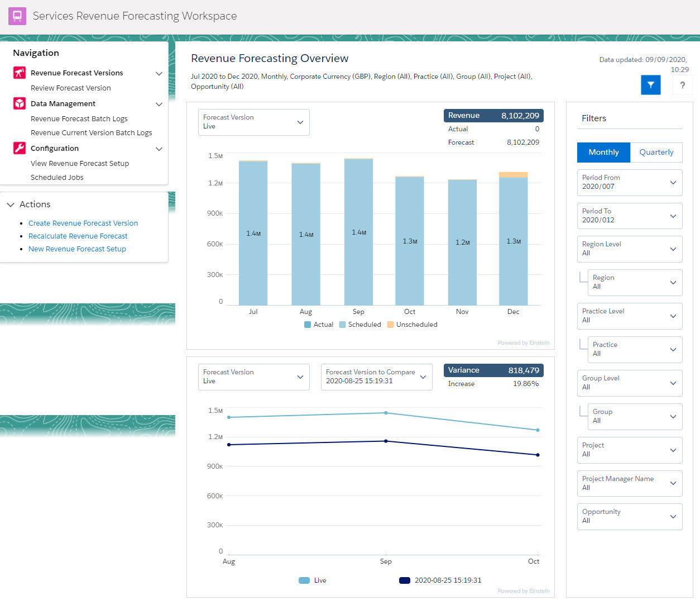Collapse the Revenue Forecast Versions menu
The image size is (700, 600).
(x=159, y=74)
